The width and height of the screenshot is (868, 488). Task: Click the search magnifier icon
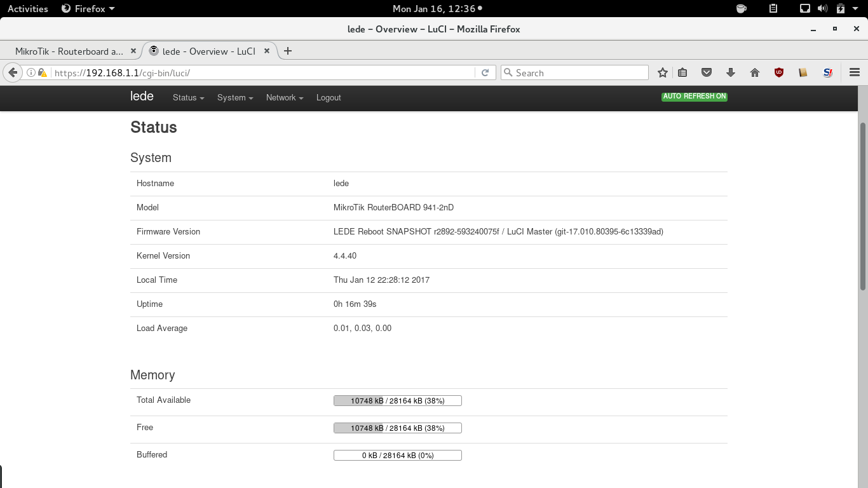click(x=508, y=73)
